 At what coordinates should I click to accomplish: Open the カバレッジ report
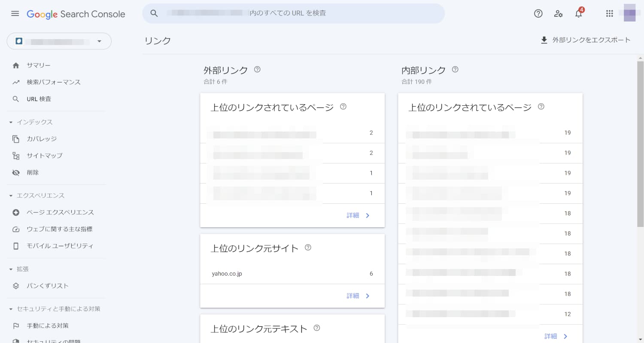[x=42, y=139]
